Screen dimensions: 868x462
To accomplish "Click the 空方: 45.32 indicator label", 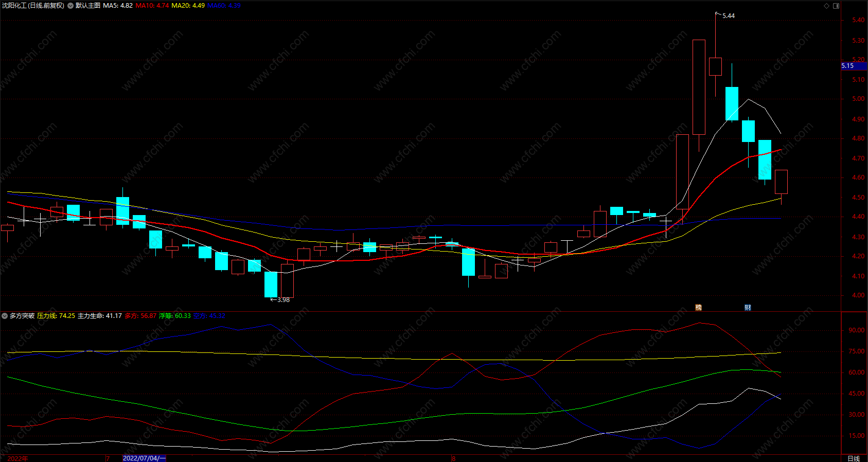I will point(209,316).
